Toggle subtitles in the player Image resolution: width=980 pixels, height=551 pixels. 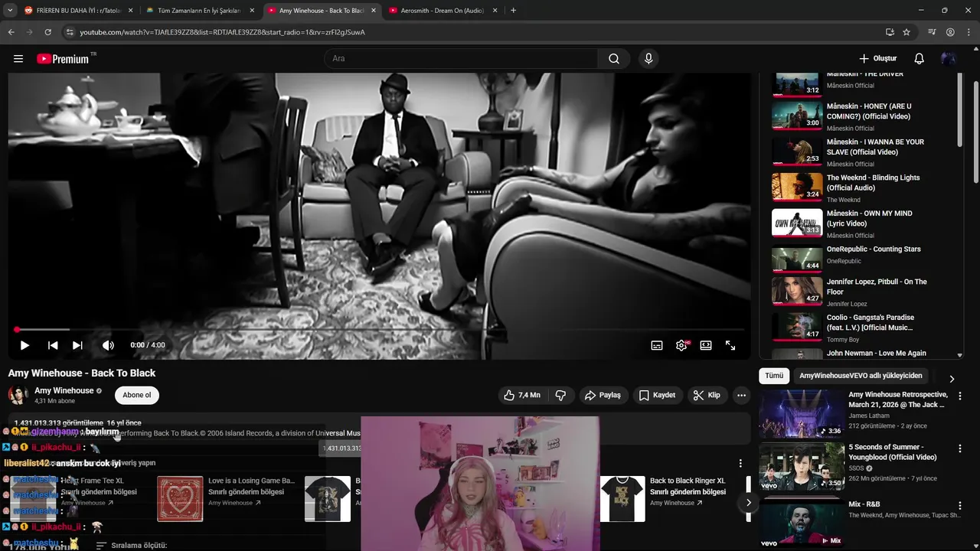[657, 345]
